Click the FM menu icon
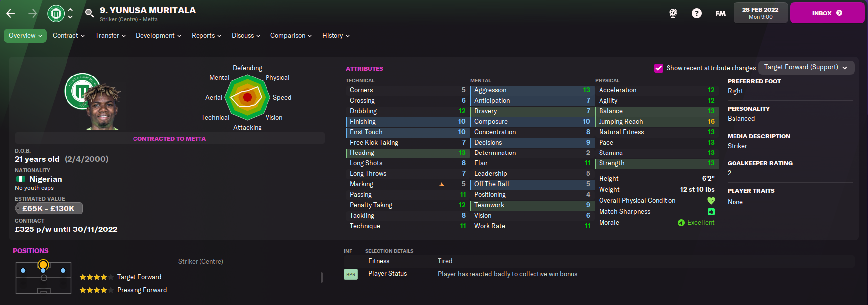This screenshot has height=305, width=868. pos(720,13)
